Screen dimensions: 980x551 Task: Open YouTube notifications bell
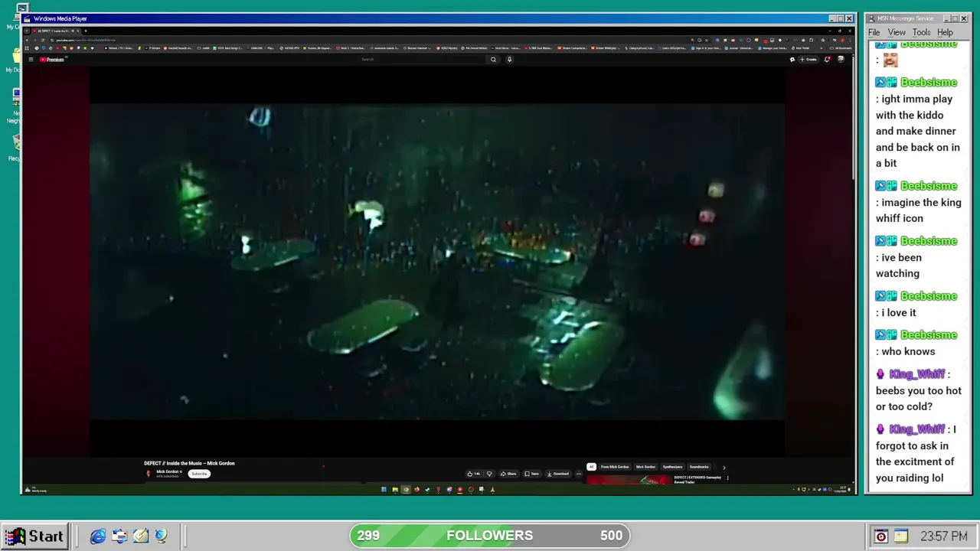827,59
